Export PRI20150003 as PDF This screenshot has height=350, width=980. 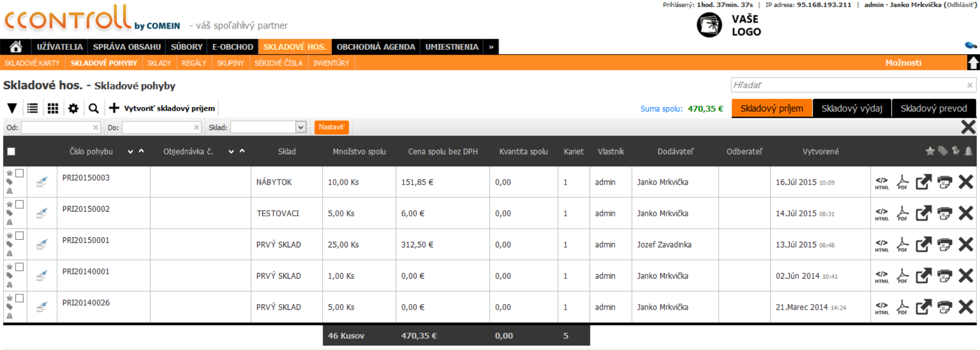click(x=902, y=182)
